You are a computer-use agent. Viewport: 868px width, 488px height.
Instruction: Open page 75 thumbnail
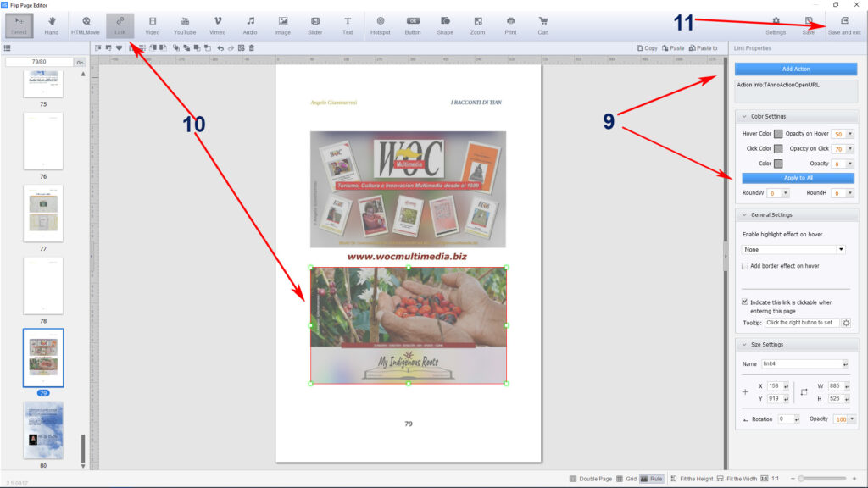point(43,84)
